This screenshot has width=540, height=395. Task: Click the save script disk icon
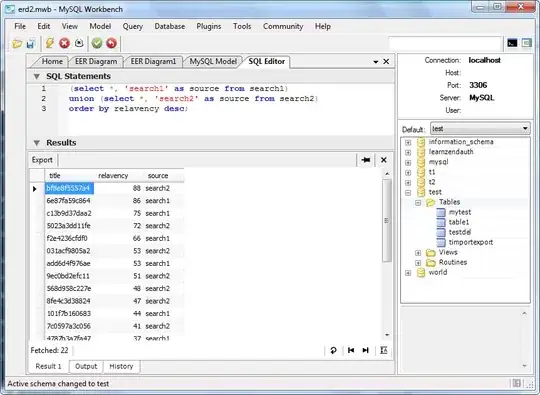31,44
